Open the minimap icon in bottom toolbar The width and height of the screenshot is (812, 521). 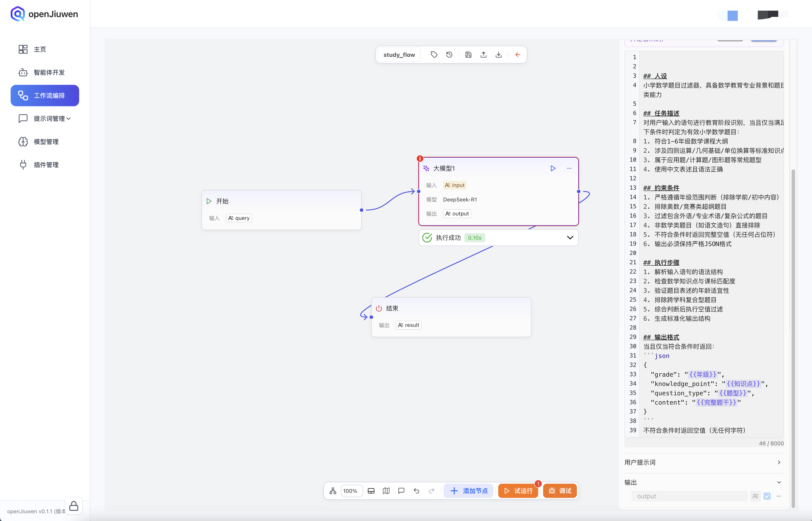(x=386, y=491)
